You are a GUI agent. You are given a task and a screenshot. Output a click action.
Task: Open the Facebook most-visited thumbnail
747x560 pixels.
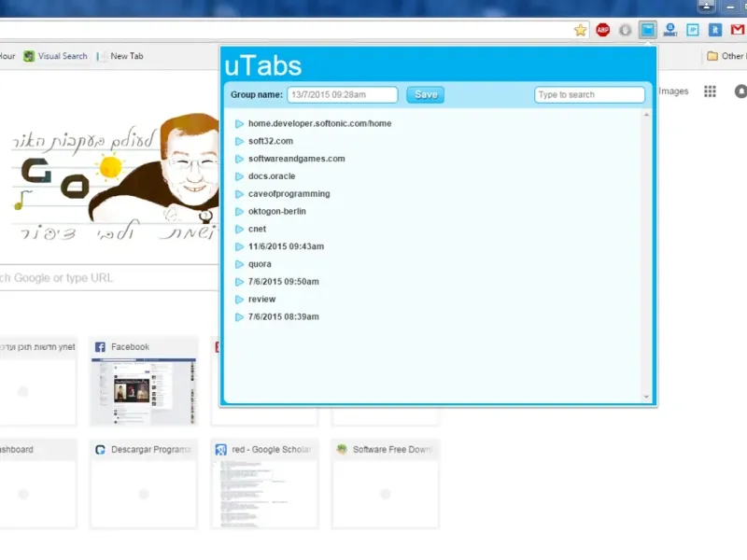144,390
